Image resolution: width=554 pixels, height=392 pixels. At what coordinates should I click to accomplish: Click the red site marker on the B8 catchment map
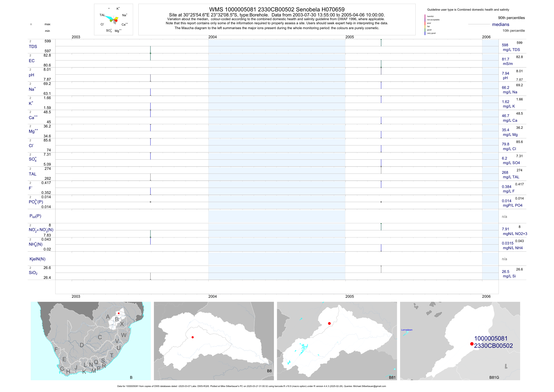click(x=193, y=337)
